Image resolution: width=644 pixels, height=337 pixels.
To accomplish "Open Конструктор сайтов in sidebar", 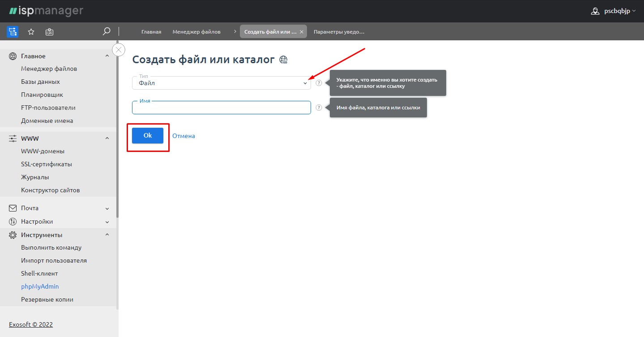I will tap(51, 190).
